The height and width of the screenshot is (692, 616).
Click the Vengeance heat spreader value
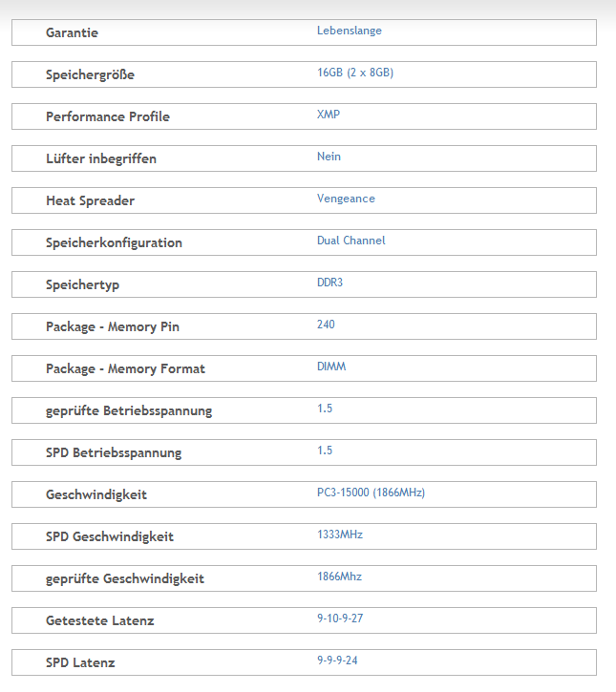[346, 199]
